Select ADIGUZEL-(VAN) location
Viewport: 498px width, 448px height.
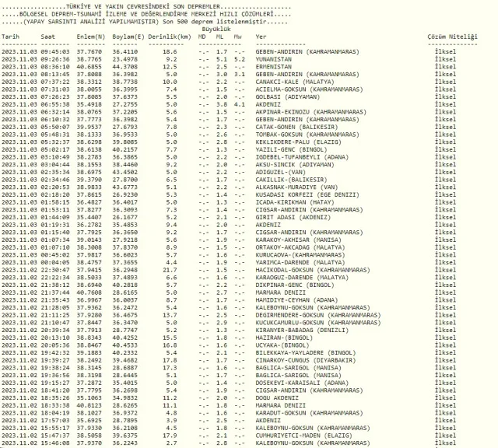click(x=280, y=173)
